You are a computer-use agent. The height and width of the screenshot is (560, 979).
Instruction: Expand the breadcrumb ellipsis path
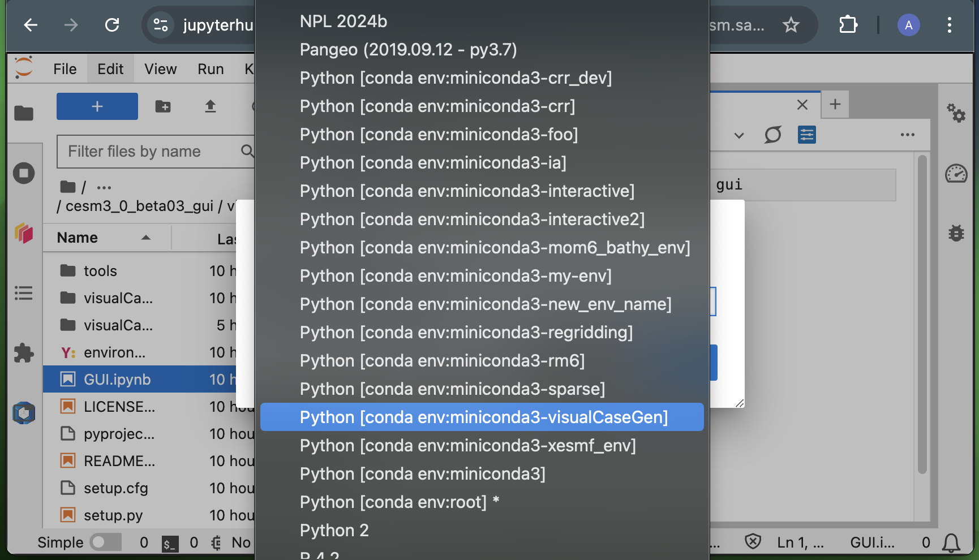coord(104,187)
